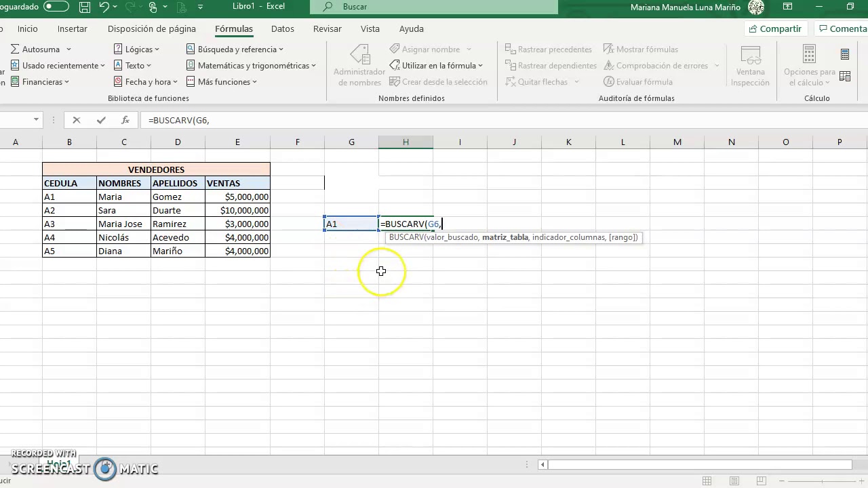Open the Name Box dropdown arrow
868x488 pixels.
pyautogui.click(x=36, y=120)
